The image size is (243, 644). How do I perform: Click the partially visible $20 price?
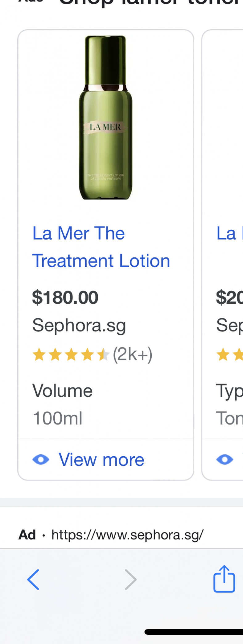(229, 297)
